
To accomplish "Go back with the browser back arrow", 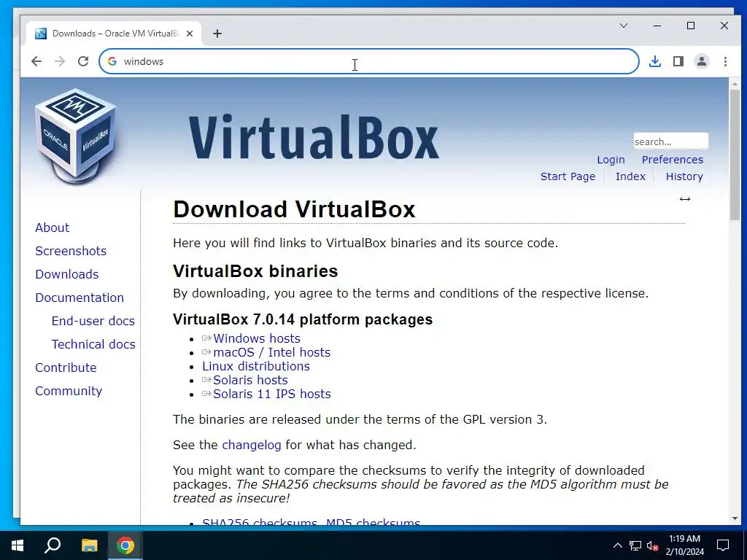I will pyautogui.click(x=36, y=61).
